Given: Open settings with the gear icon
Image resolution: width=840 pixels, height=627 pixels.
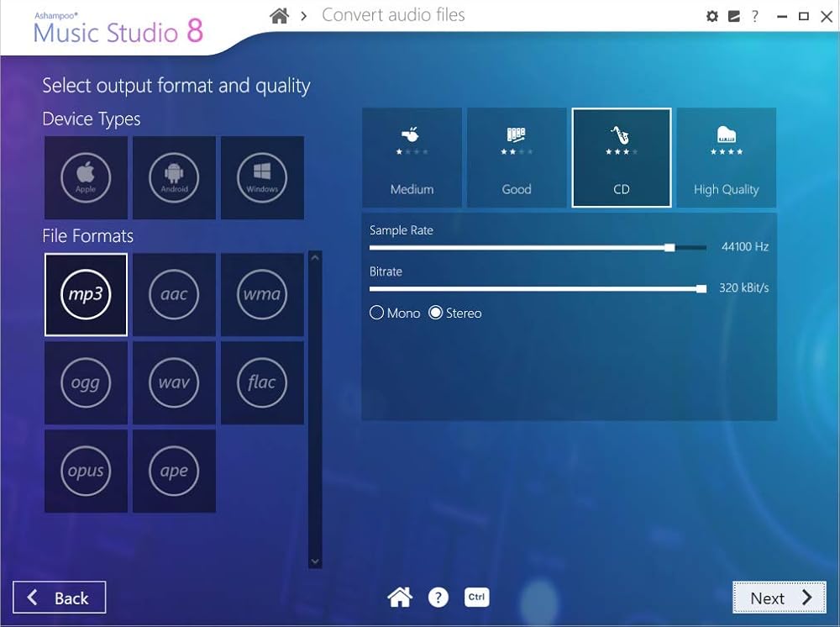Looking at the screenshot, I should coord(712,16).
